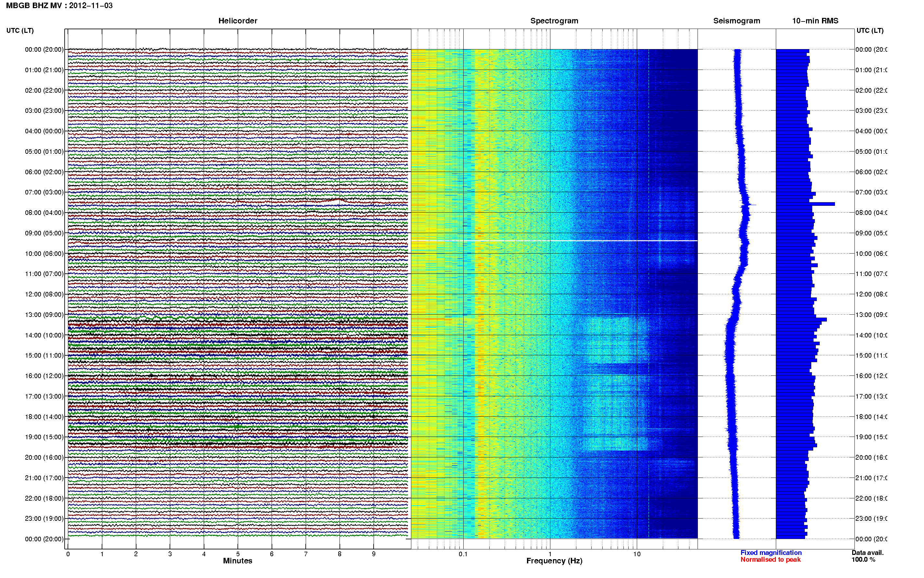The image size is (924, 578).
Task: Click the left time label '16:00 (12:00)'
Action: [x=44, y=376]
